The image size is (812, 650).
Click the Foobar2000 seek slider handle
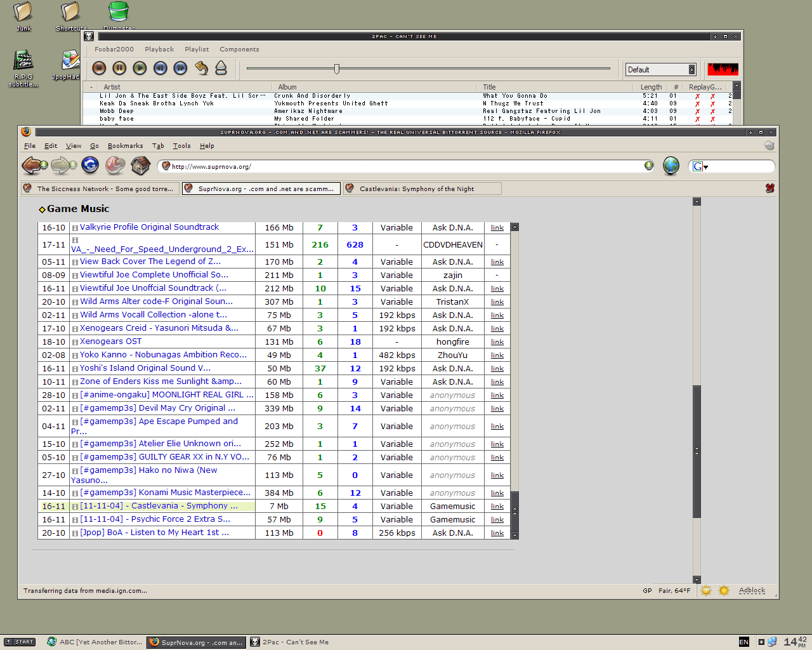point(337,69)
